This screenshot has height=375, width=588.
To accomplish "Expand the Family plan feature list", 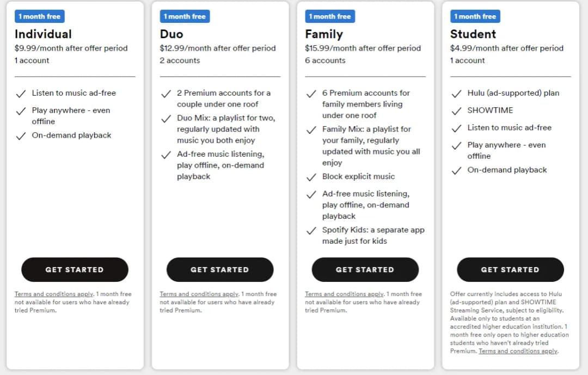I will pyautogui.click(x=365, y=163).
